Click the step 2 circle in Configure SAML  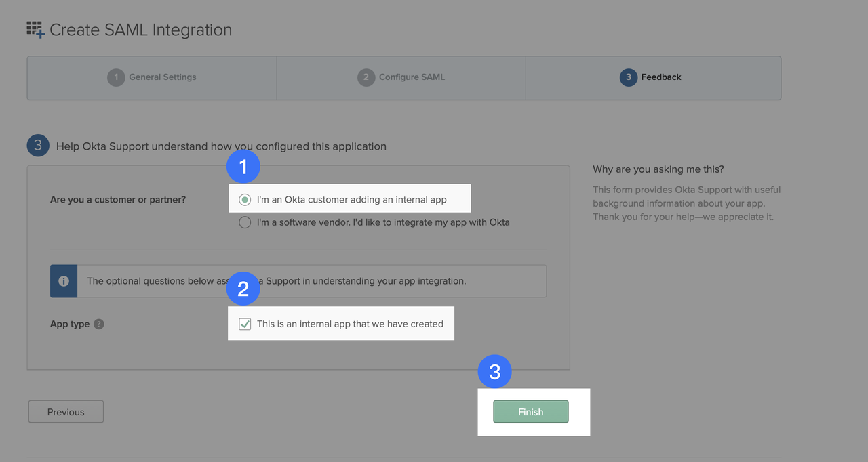point(366,77)
